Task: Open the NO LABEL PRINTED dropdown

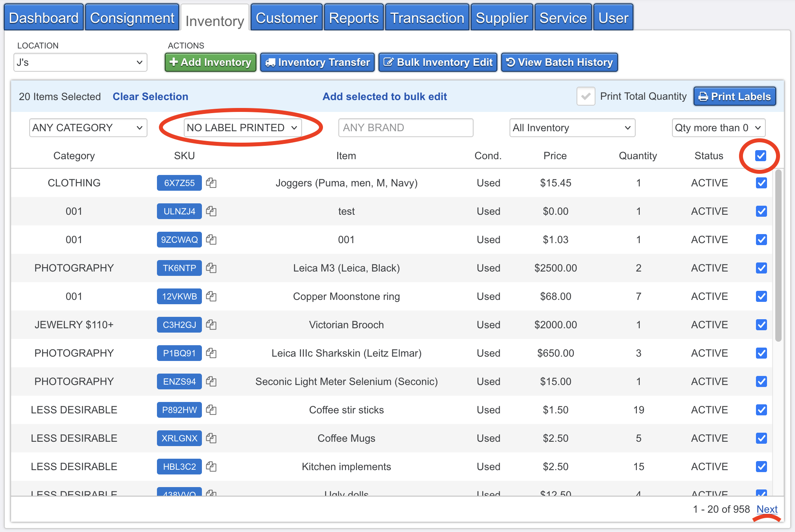Action: pyautogui.click(x=242, y=128)
